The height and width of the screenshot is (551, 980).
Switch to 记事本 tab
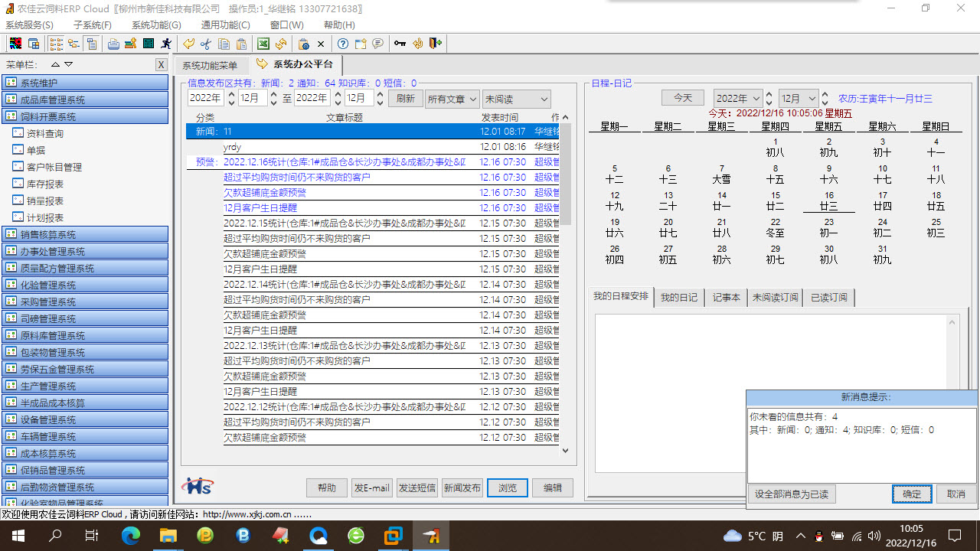[727, 297]
